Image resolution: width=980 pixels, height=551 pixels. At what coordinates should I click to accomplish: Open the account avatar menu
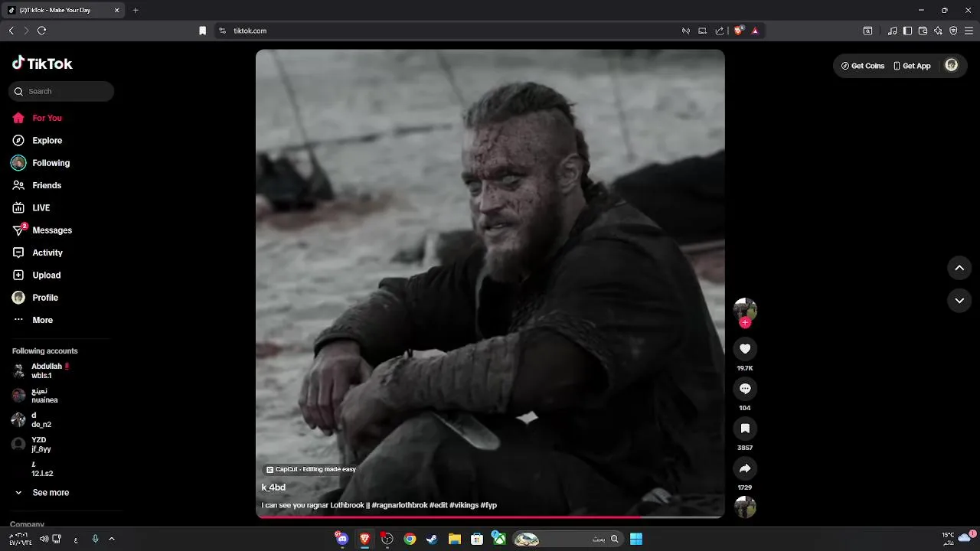coord(952,65)
